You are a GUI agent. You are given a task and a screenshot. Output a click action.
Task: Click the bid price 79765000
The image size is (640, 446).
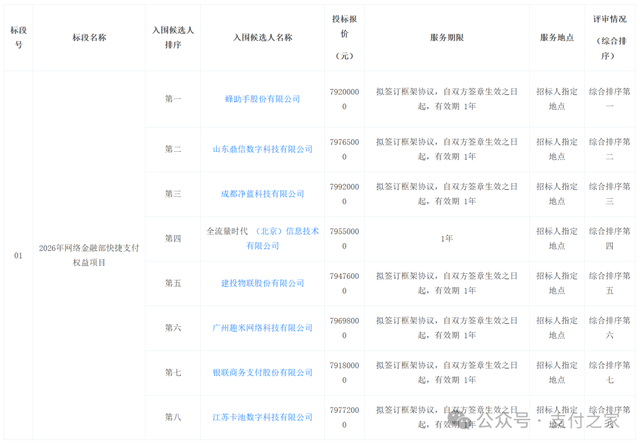(344, 149)
